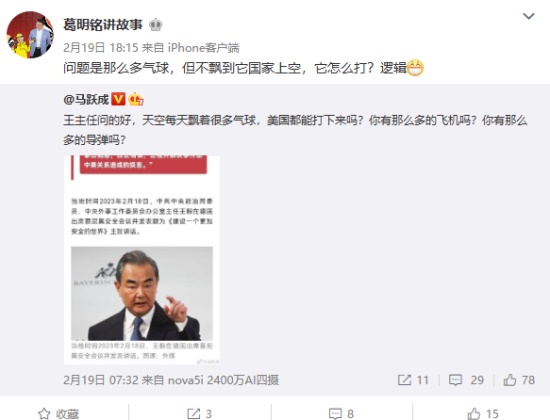The image size is (550, 420).
Task: Open the 8 comments on this post
Action: [341, 414]
